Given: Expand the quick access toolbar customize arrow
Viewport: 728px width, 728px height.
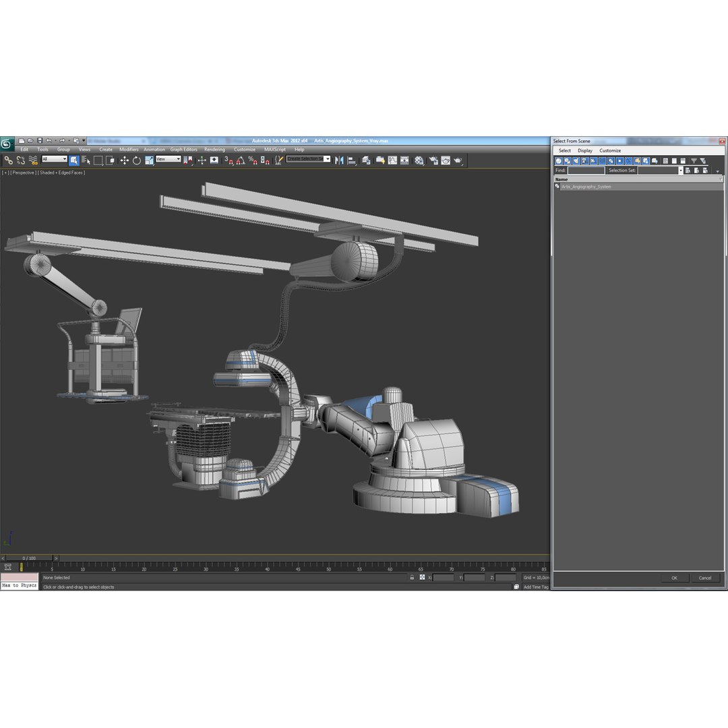Looking at the screenshot, I should 84,141.
